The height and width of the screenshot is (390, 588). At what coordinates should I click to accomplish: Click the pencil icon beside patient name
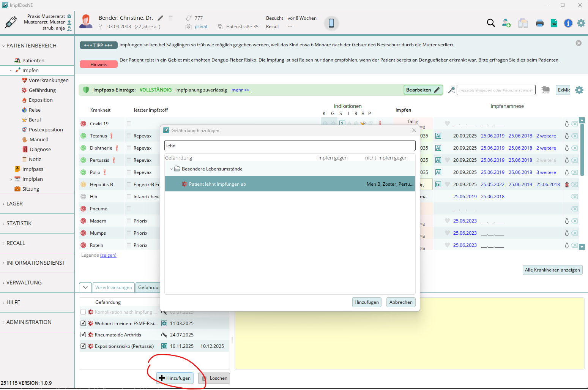(161, 18)
